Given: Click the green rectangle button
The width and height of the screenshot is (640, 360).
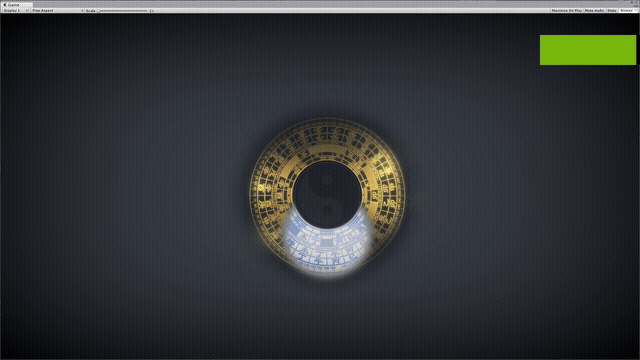Looking at the screenshot, I should [x=588, y=50].
